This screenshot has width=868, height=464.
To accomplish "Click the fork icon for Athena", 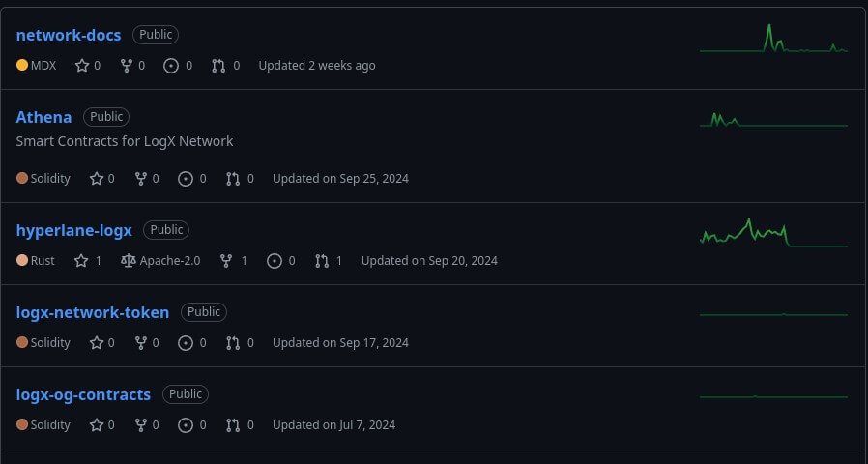I will [x=140, y=179].
